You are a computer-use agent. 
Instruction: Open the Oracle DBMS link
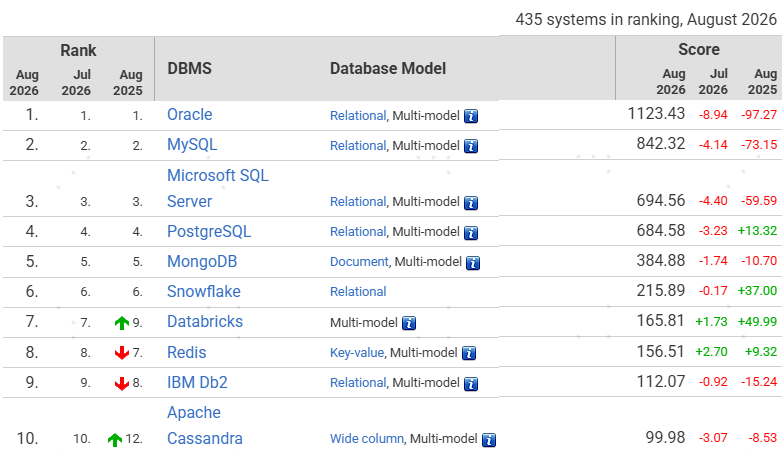click(190, 114)
